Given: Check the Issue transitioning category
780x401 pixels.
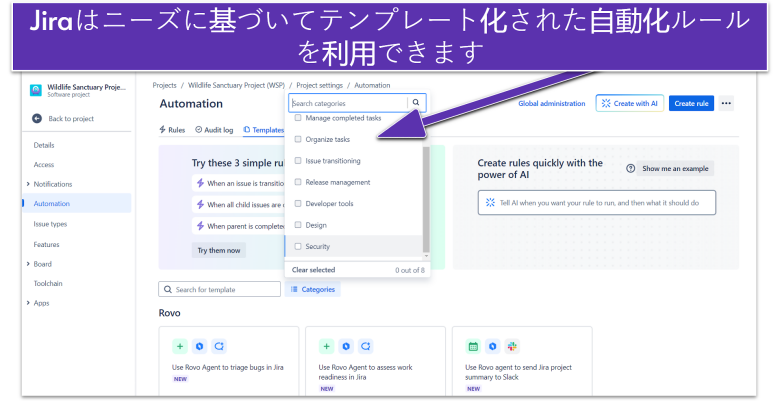Looking at the screenshot, I should (298, 161).
